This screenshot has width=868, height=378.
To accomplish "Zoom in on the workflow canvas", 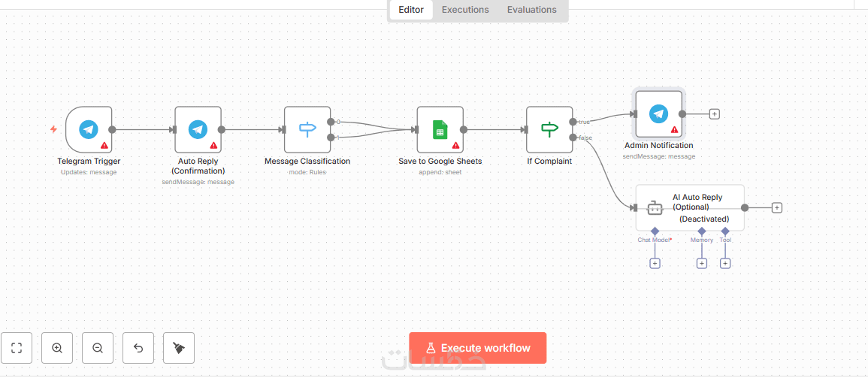I will point(57,348).
